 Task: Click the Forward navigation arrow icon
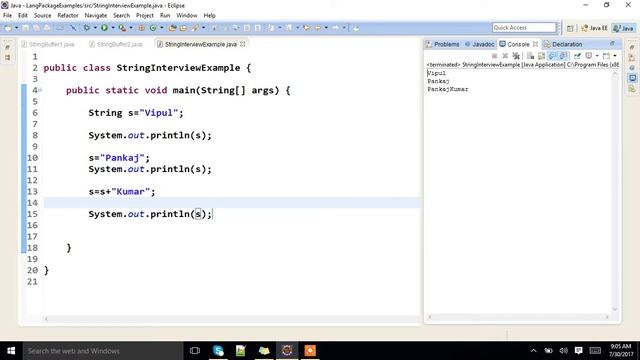coord(336,28)
